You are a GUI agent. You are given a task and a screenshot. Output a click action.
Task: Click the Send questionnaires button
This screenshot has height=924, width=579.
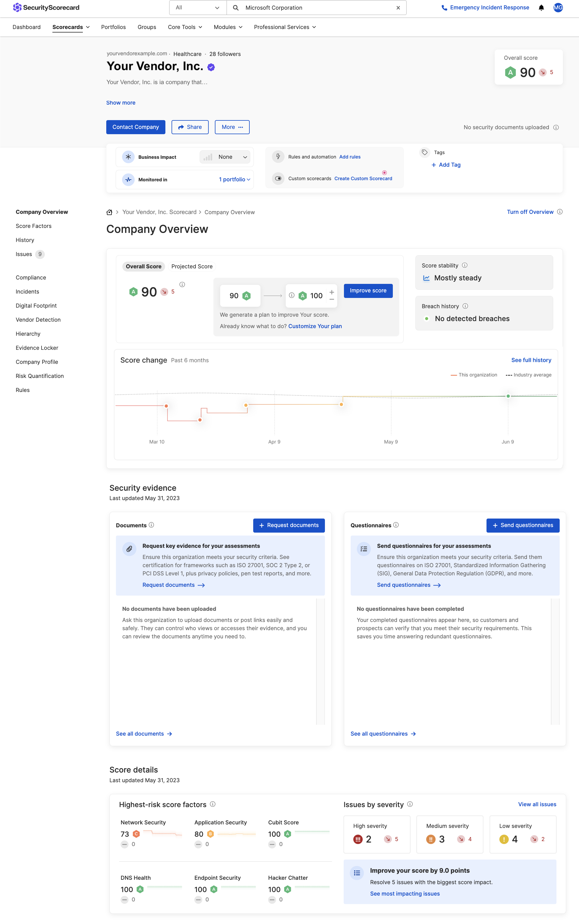(523, 525)
